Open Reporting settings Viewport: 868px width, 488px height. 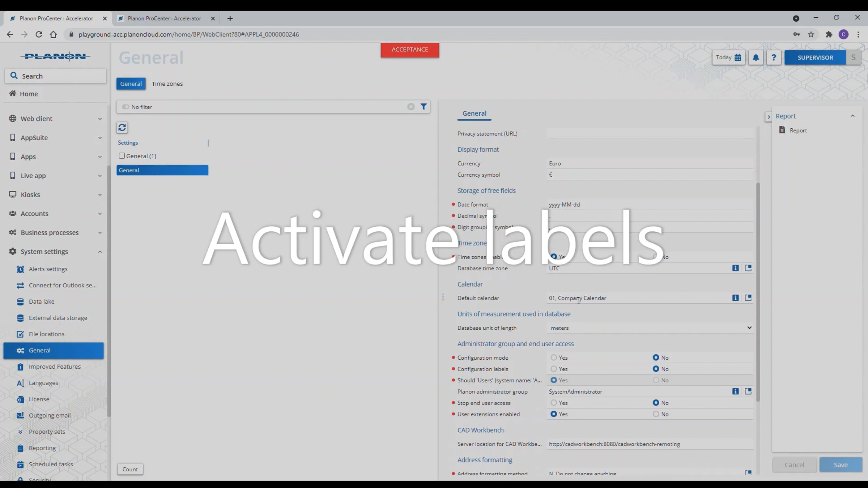(42, 448)
